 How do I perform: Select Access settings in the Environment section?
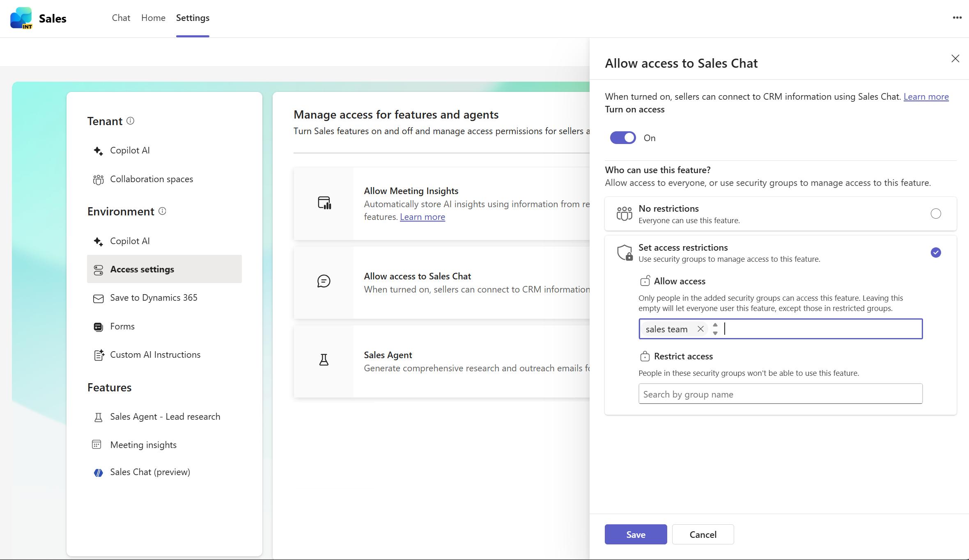pos(142,269)
